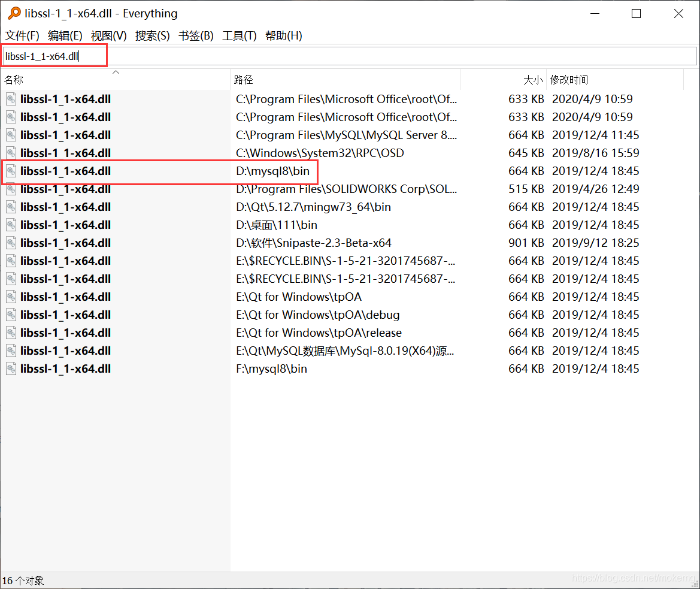Open the 书签(B) menu
Viewport: 700px width, 589px height.
coord(196,36)
